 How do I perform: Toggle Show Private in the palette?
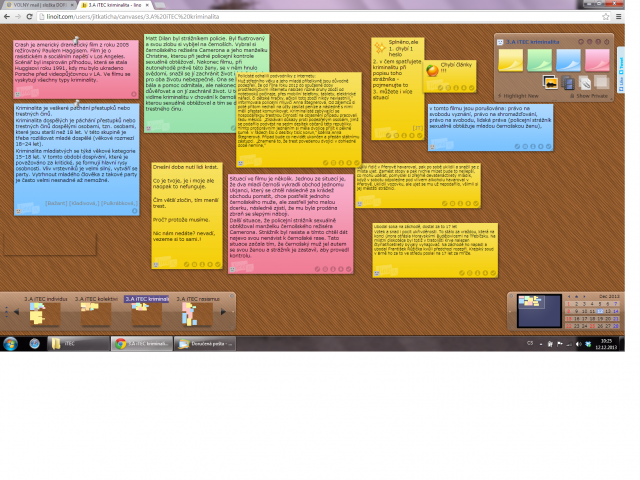[x=589, y=96]
